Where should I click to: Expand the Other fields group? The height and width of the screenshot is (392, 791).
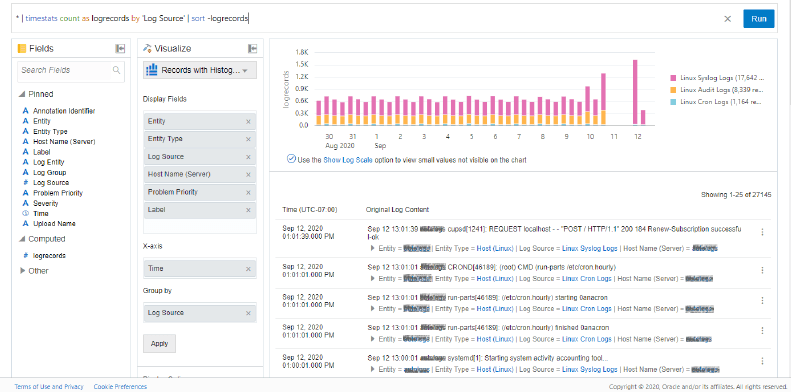pyautogui.click(x=22, y=271)
